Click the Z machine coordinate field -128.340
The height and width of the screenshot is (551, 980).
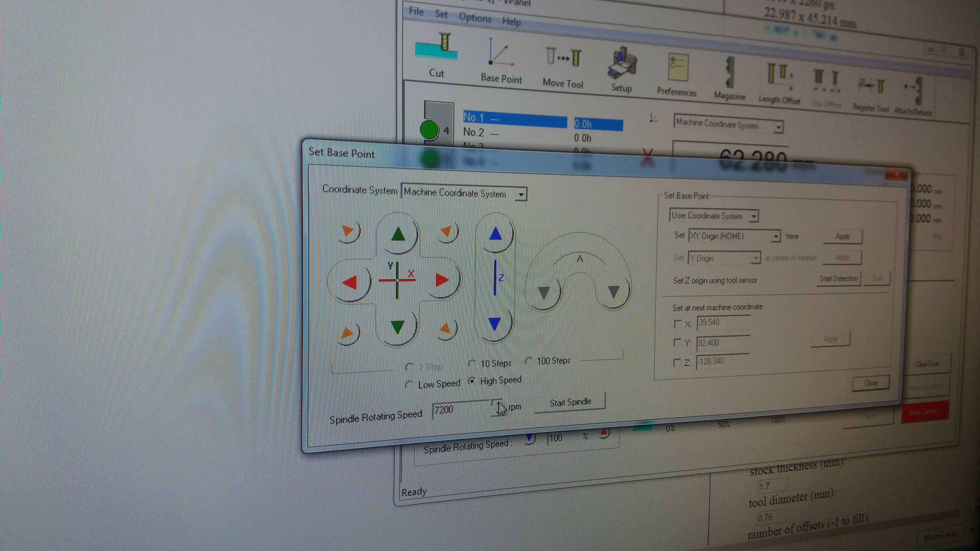coord(722,361)
